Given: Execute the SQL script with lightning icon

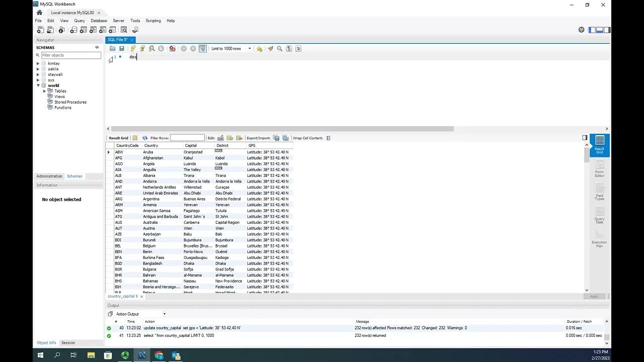Looking at the screenshot, I should [133, 49].
